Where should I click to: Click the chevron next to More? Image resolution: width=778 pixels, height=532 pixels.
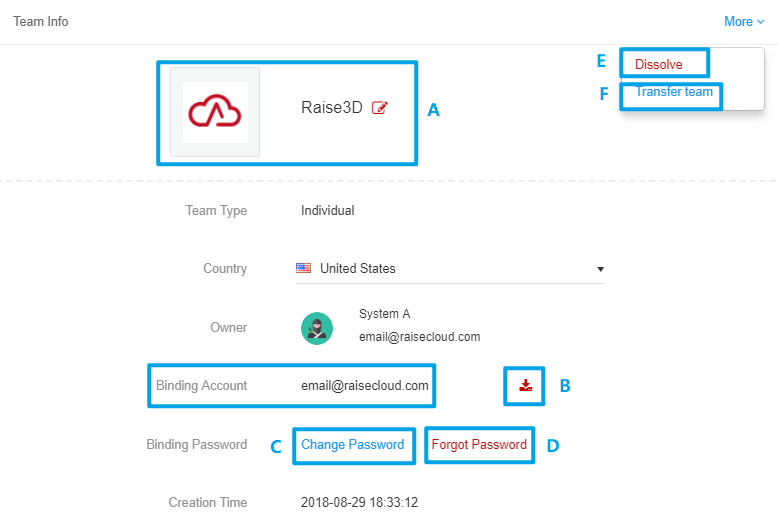[760, 22]
